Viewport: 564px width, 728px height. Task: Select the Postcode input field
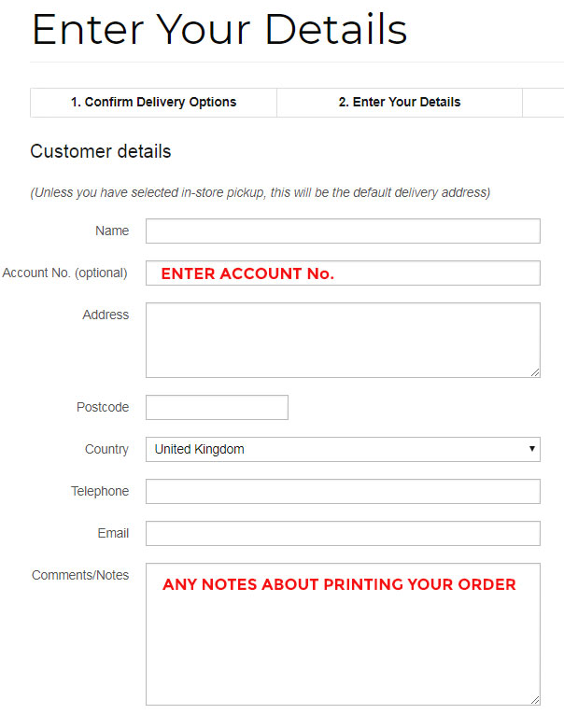click(217, 408)
